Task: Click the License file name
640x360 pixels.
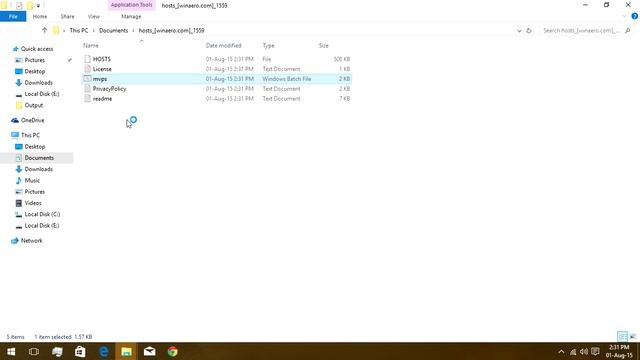Action: coord(102,69)
